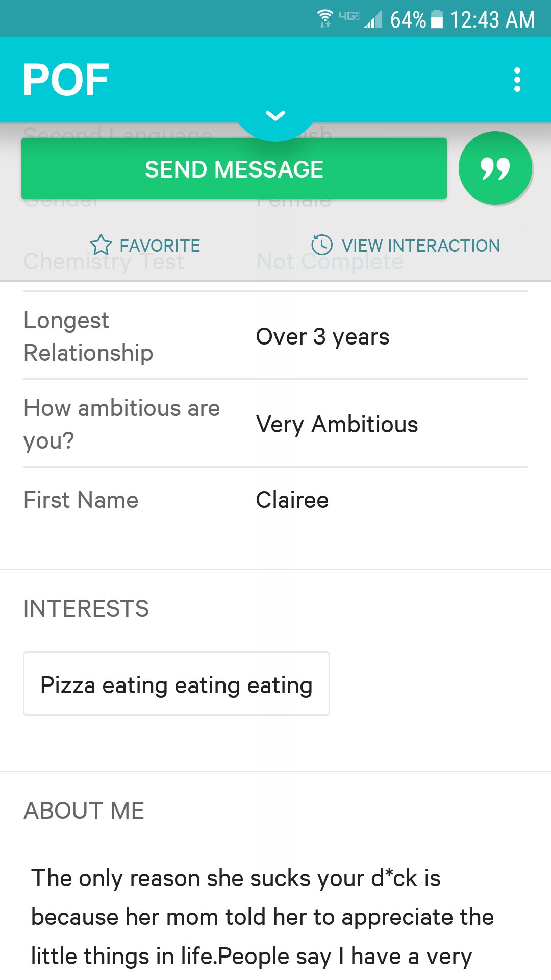
Task: Tap the POF logo
Action: click(x=66, y=80)
